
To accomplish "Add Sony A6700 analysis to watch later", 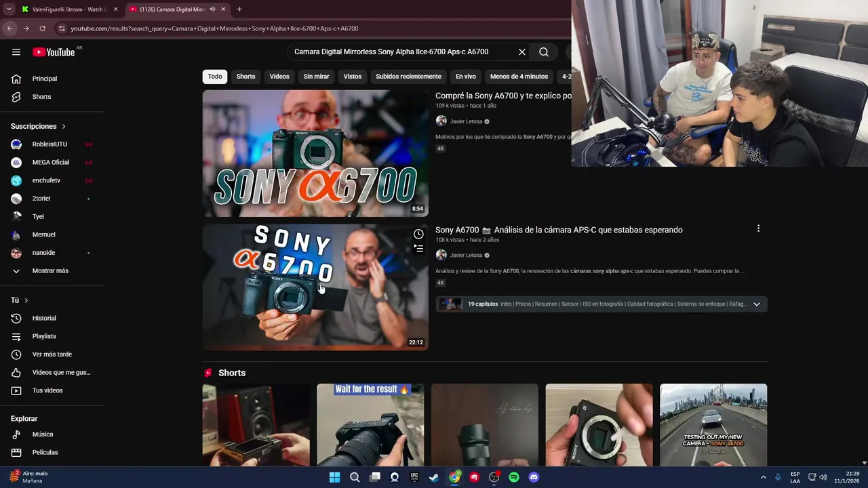I will (418, 234).
